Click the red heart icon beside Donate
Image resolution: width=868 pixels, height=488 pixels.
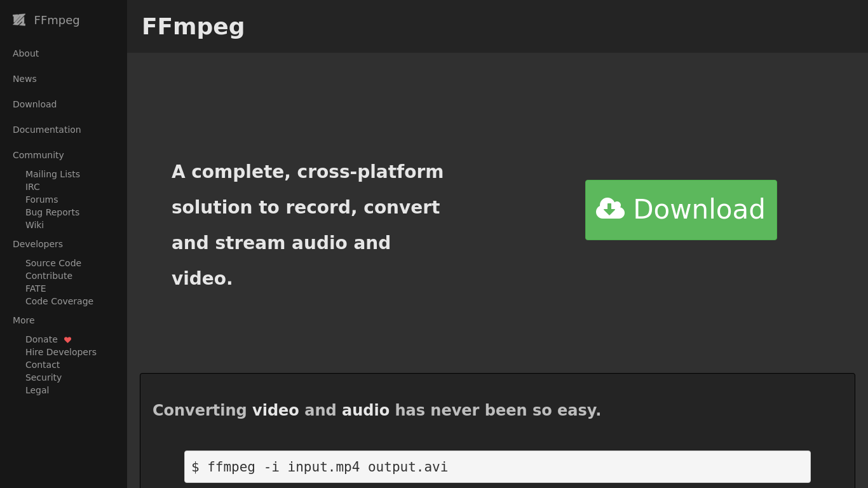(x=67, y=340)
